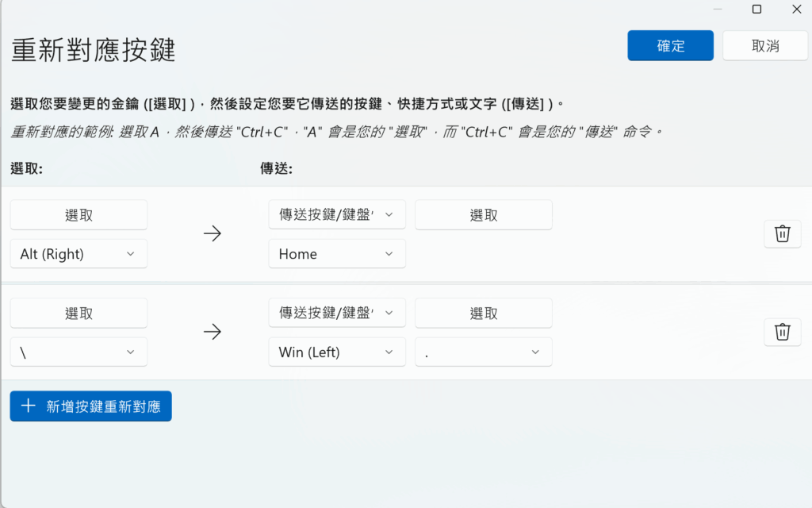Screen dimensions: 812x508
Task: Click the plus icon to add a remapping
Action: click(x=29, y=406)
